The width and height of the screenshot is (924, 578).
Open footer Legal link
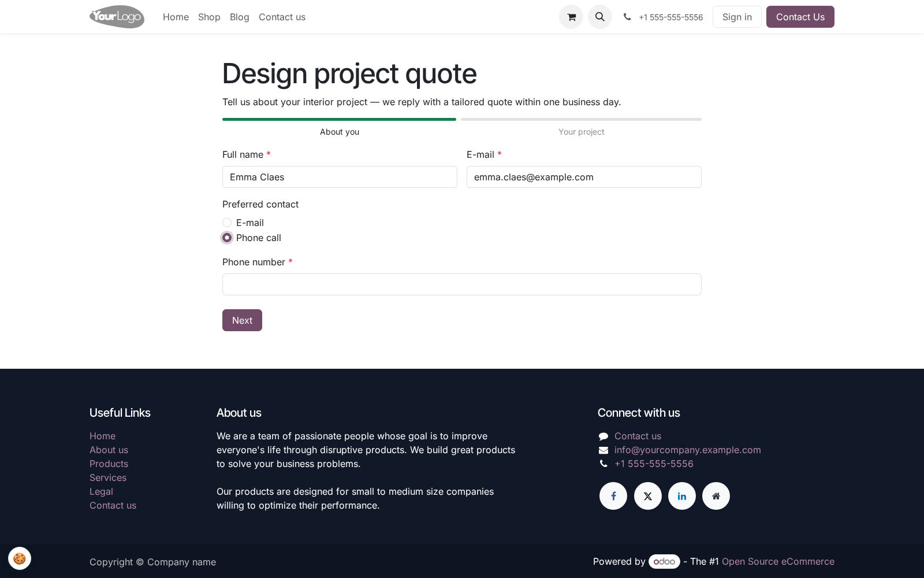(x=101, y=491)
